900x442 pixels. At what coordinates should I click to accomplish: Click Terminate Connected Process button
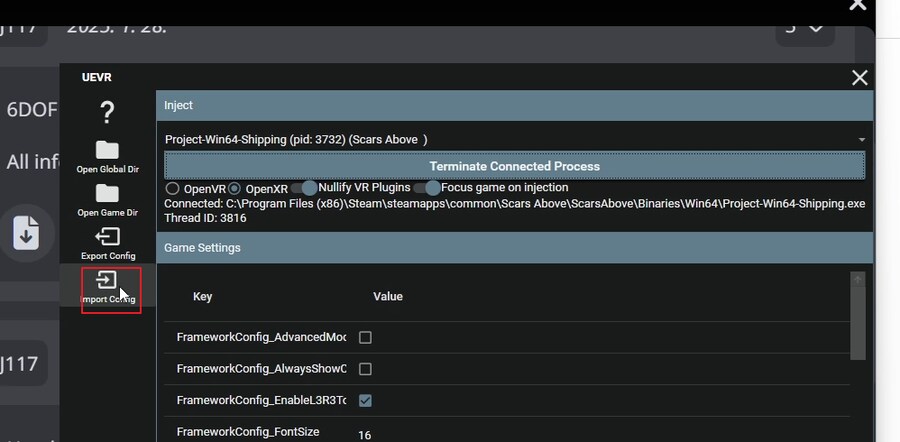point(514,166)
